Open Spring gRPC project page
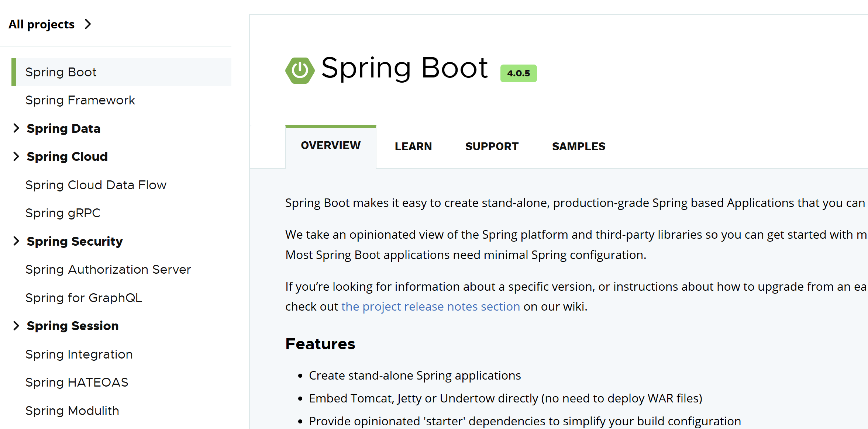 point(63,213)
